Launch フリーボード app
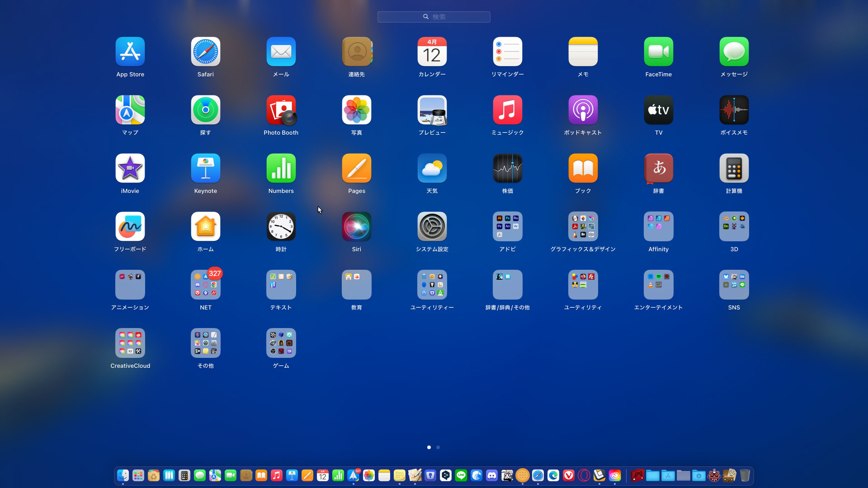868x488 pixels. [130, 226]
